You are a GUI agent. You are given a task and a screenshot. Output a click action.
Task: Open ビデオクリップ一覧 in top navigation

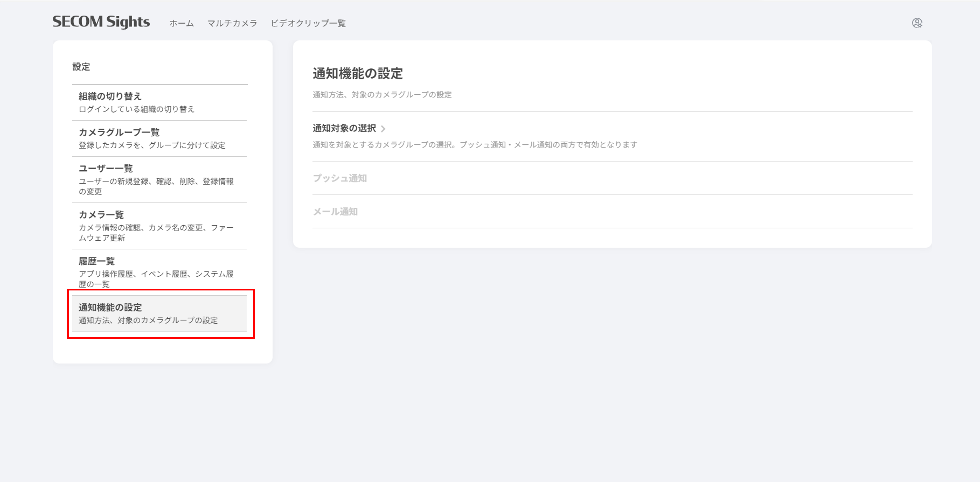pyautogui.click(x=308, y=23)
